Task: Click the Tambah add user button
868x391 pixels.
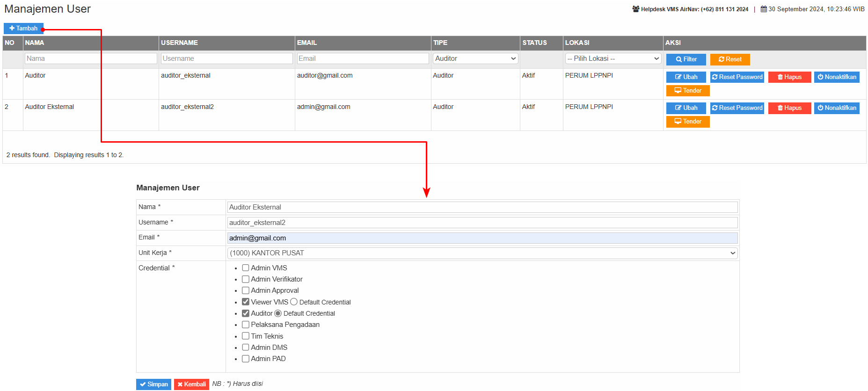Action: (23, 29)
